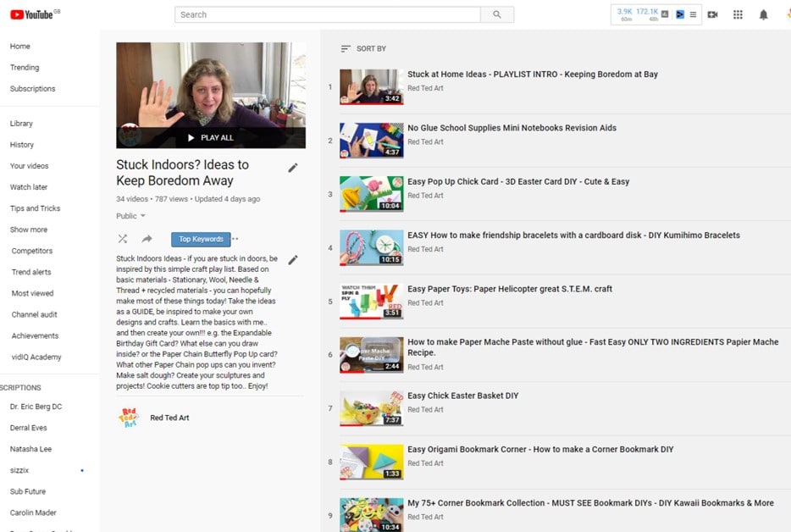Open Paper Mache Paste video thumbnail
The width and height of the screenshot is (791, 532).
pyautogui.click(x=371, y=355)
